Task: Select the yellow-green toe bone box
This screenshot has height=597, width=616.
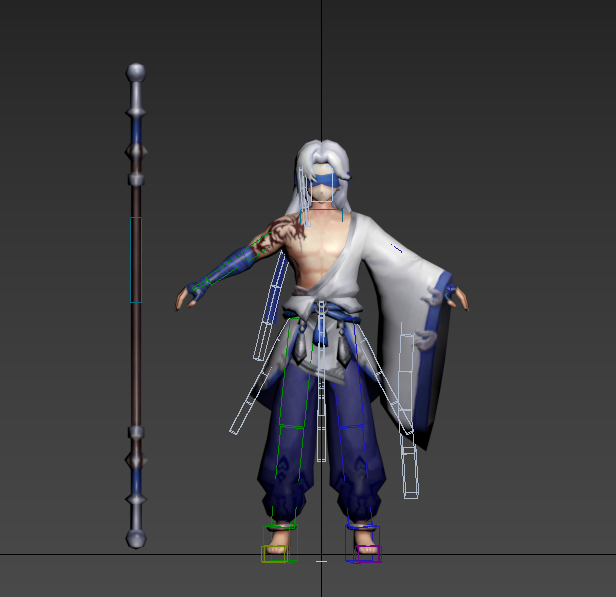Action: 274,554
